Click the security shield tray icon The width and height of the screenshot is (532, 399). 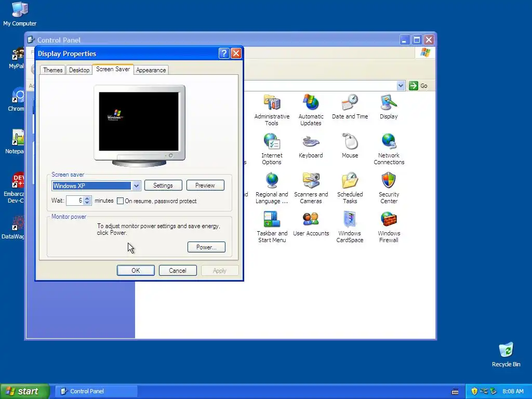click(474, 391)
